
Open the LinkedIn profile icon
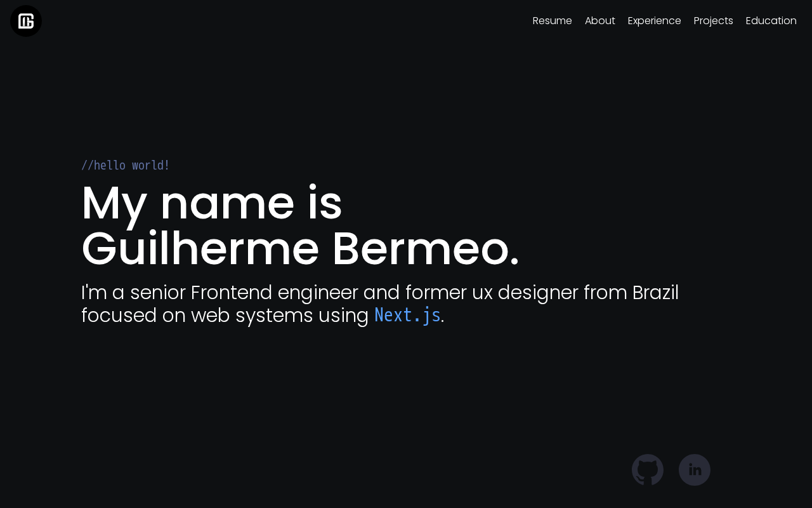[695, 470]
